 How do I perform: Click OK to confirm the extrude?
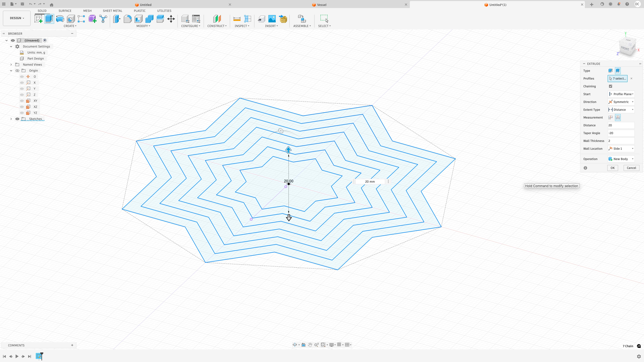coord(613,168)
